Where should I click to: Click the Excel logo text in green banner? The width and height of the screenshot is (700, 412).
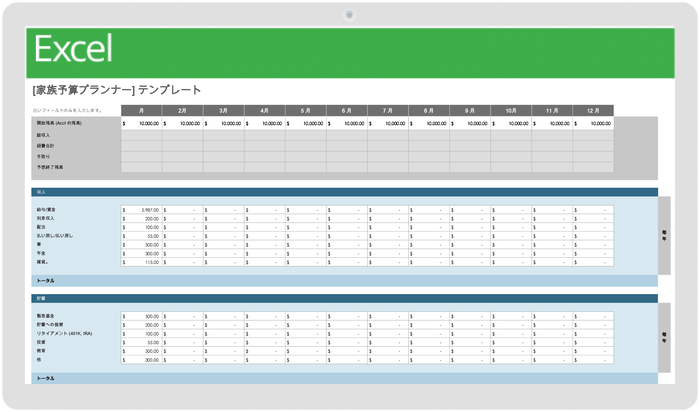73,49
